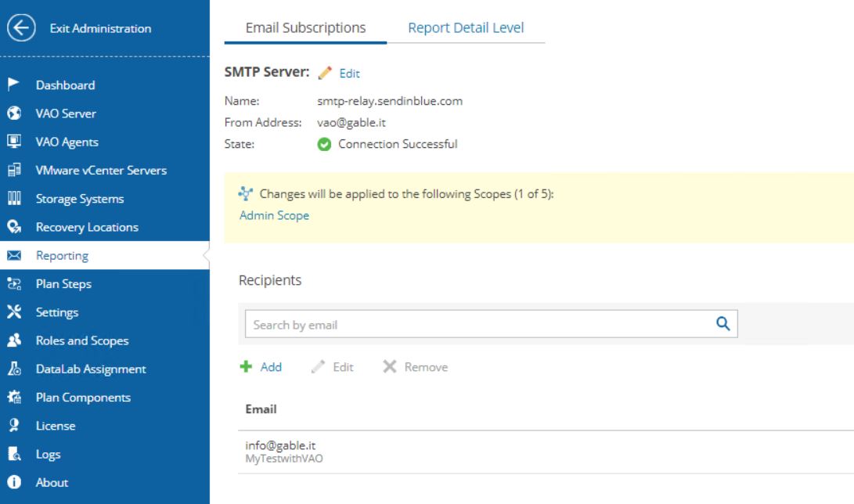Click the X Remove icon
The height and width of the screenshot is (504, 854).
point(389,367)
